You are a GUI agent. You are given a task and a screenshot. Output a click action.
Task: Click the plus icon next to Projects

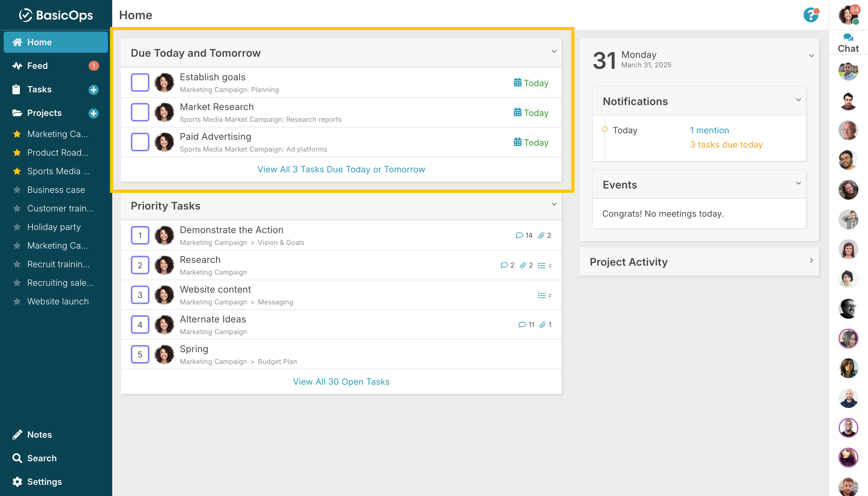pos(93,113)
